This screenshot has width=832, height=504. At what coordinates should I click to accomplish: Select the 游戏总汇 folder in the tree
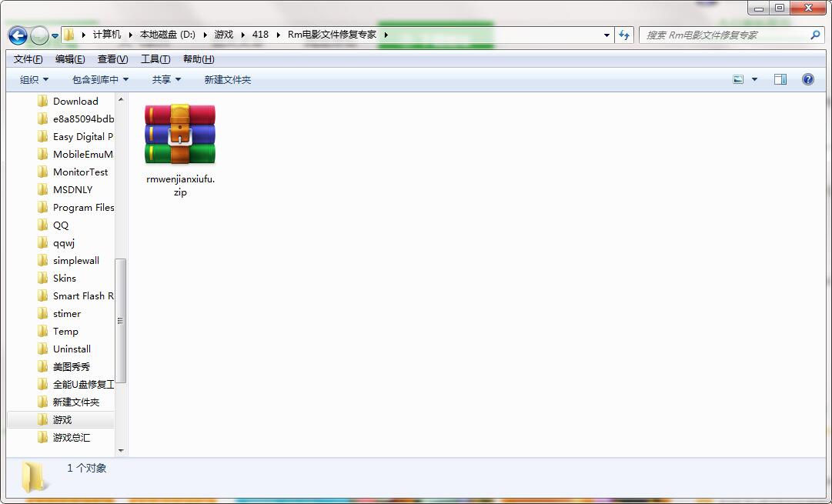71,438
